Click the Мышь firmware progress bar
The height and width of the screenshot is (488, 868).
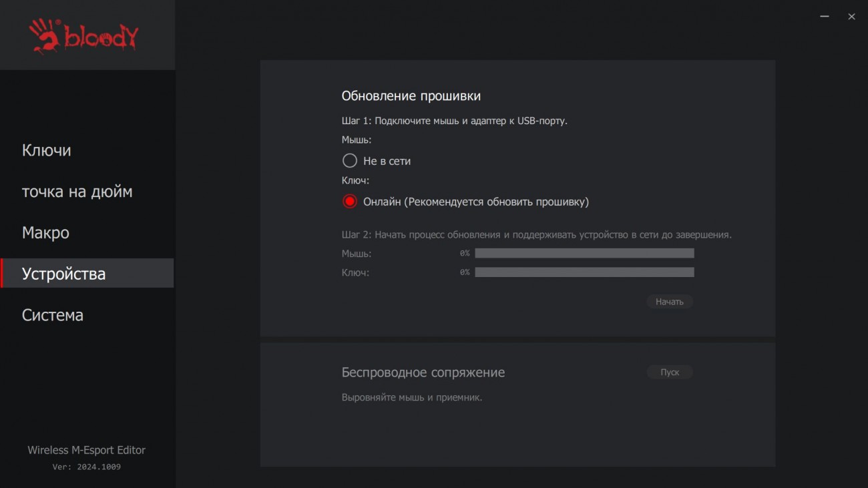point(584,254)
